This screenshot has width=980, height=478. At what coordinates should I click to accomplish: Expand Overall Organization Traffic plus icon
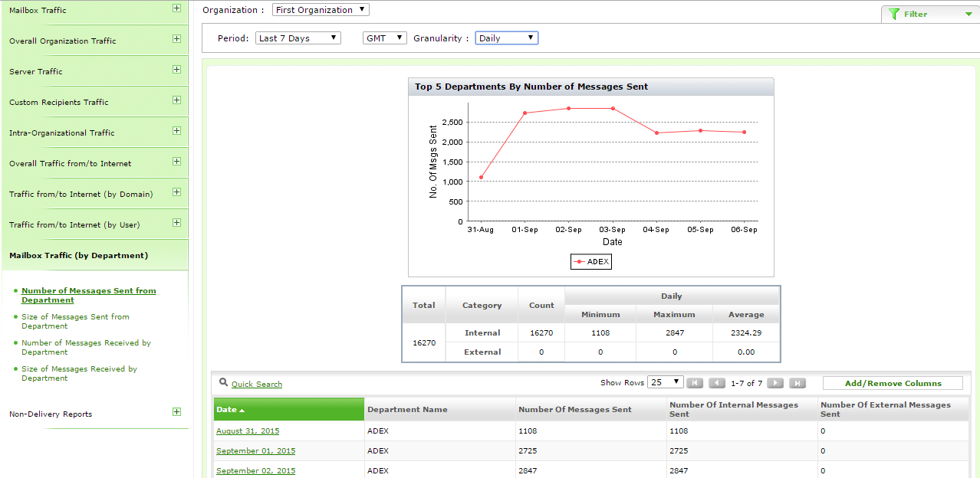point(176,39)
